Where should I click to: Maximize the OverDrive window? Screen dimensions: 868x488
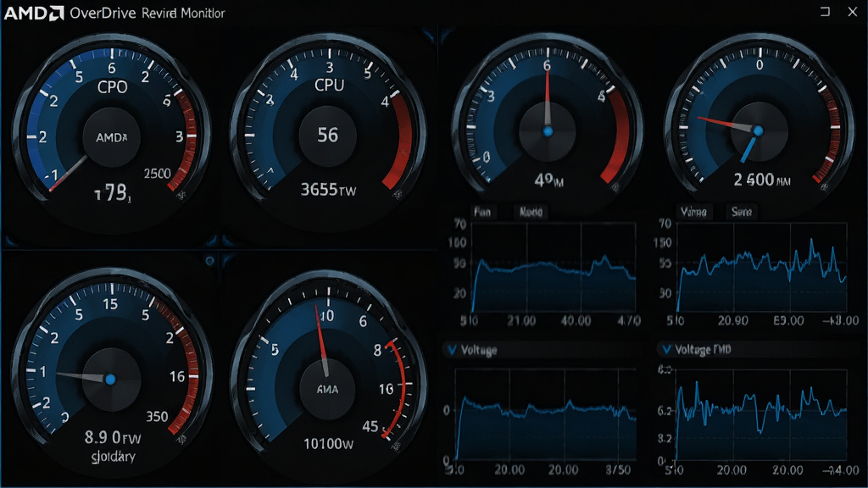[x=825, y=12]
